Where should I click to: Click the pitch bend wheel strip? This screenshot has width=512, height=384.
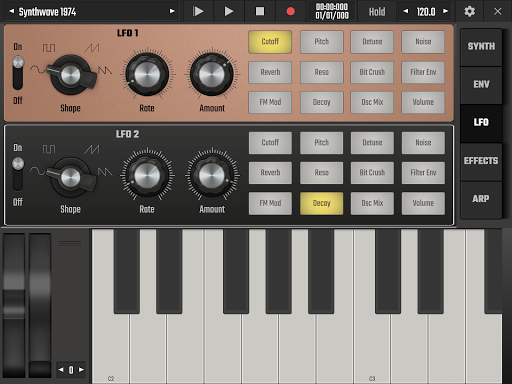[x=14, y=305]
